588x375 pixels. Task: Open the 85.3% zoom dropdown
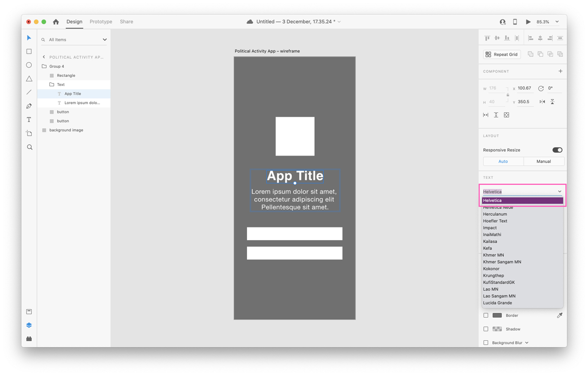[557, 22]
